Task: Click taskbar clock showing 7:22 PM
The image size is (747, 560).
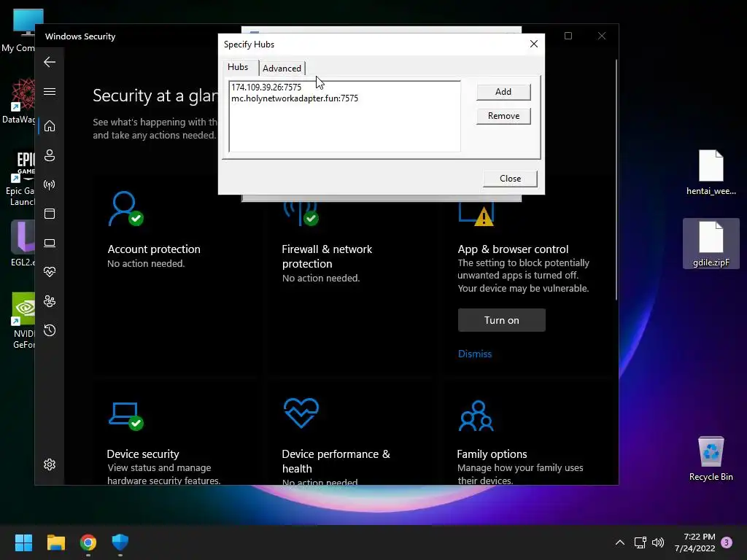Action: 694,542
